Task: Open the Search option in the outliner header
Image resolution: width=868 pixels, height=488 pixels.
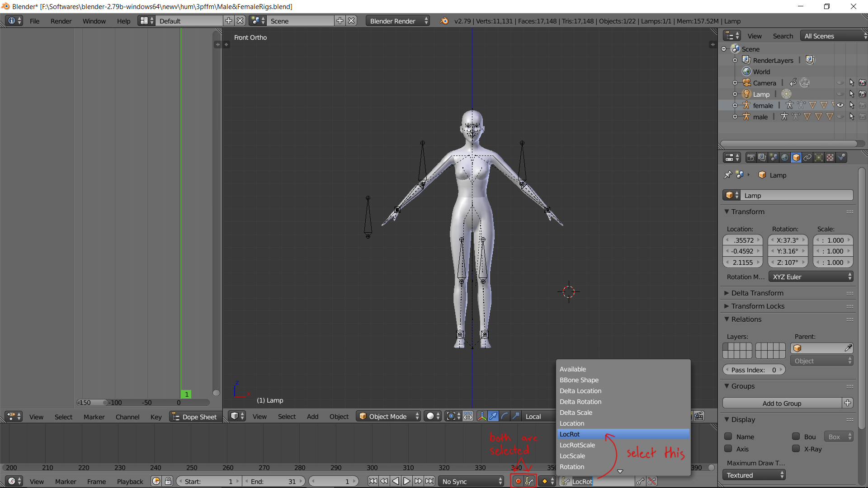Action: point(783,36)
